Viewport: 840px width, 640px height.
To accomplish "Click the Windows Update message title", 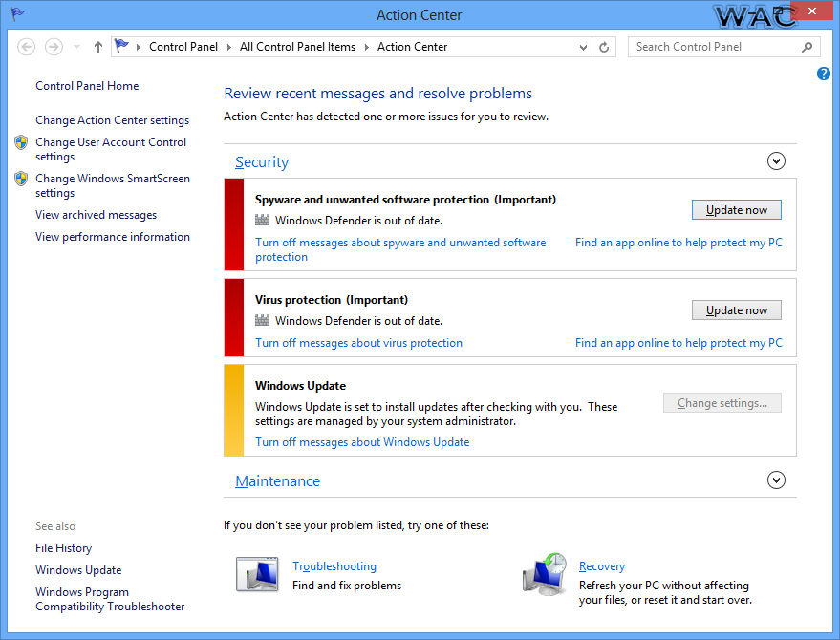I will point(300,386).
